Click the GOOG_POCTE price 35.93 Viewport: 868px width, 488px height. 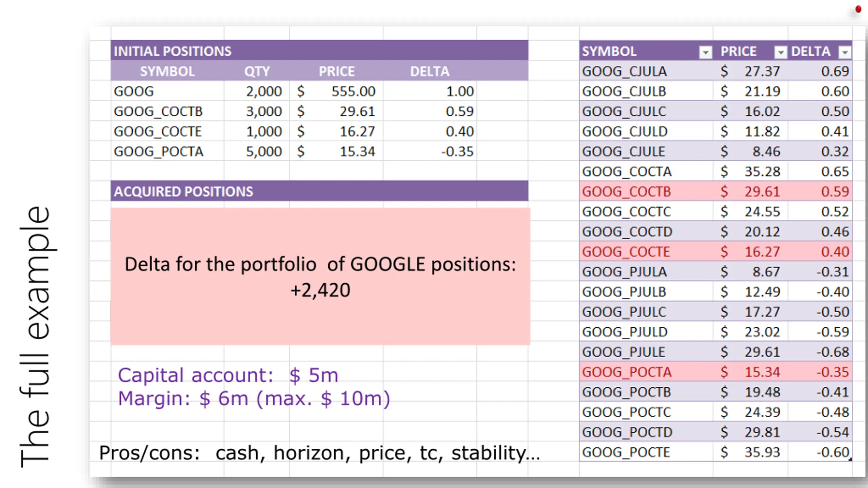(x=762, y=452)
